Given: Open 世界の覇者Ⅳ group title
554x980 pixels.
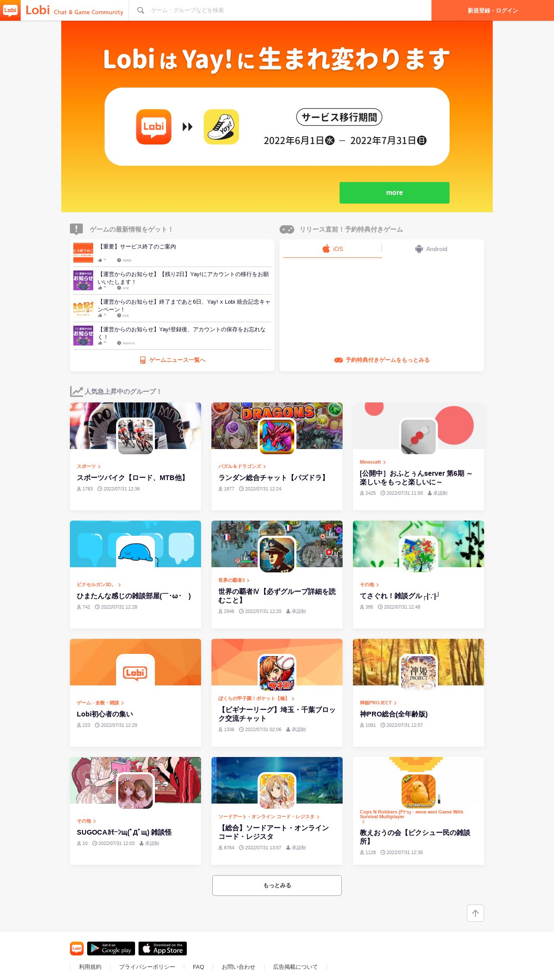Looking at the screenshot, I should pyautogui.click(x=277, y=596).
